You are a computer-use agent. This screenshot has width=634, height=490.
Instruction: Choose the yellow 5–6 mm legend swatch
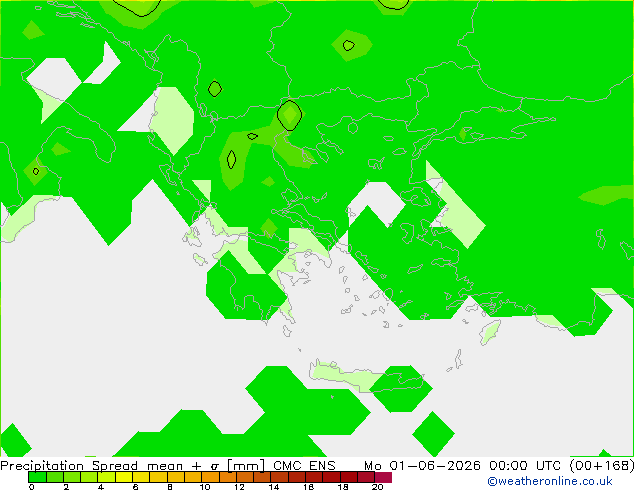[x=124, y=477]
